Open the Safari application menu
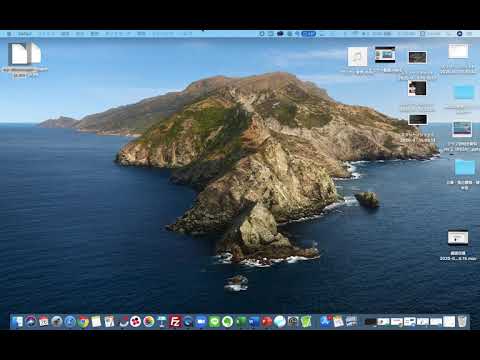 pos(25,34)
